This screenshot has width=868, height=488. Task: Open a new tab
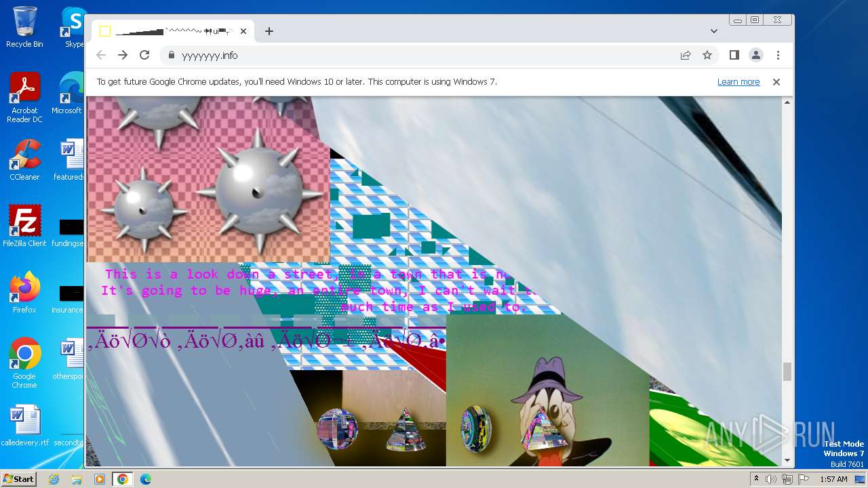tap(269, 31)
